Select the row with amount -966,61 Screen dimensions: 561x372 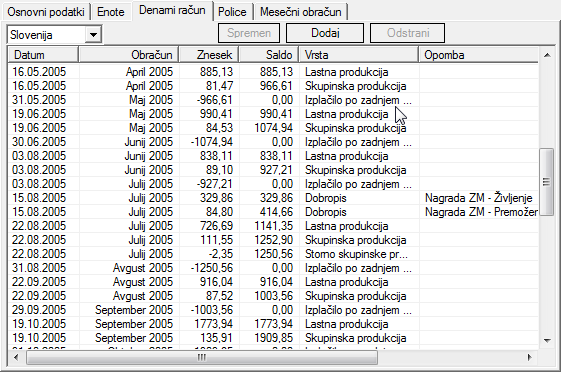click(x=273, y=100)
